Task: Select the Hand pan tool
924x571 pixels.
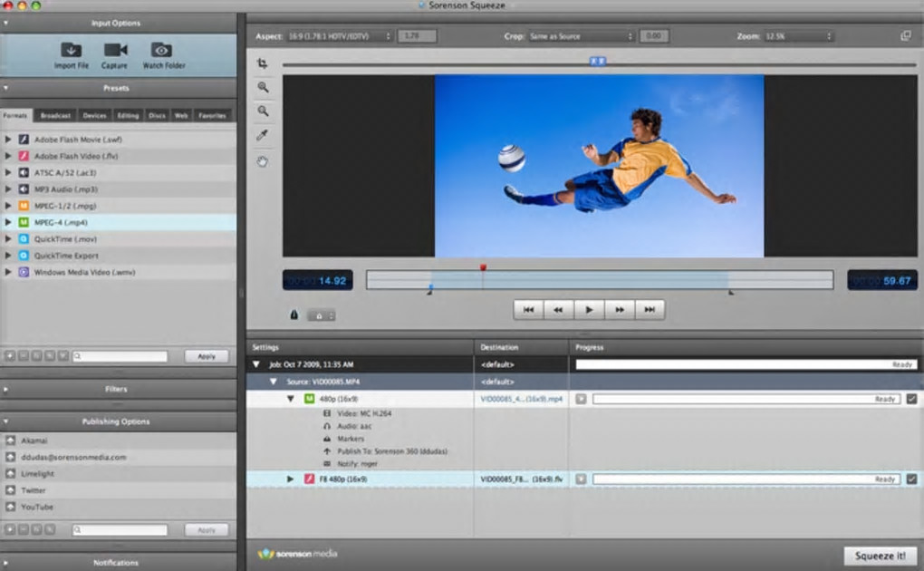Action: 263,161
